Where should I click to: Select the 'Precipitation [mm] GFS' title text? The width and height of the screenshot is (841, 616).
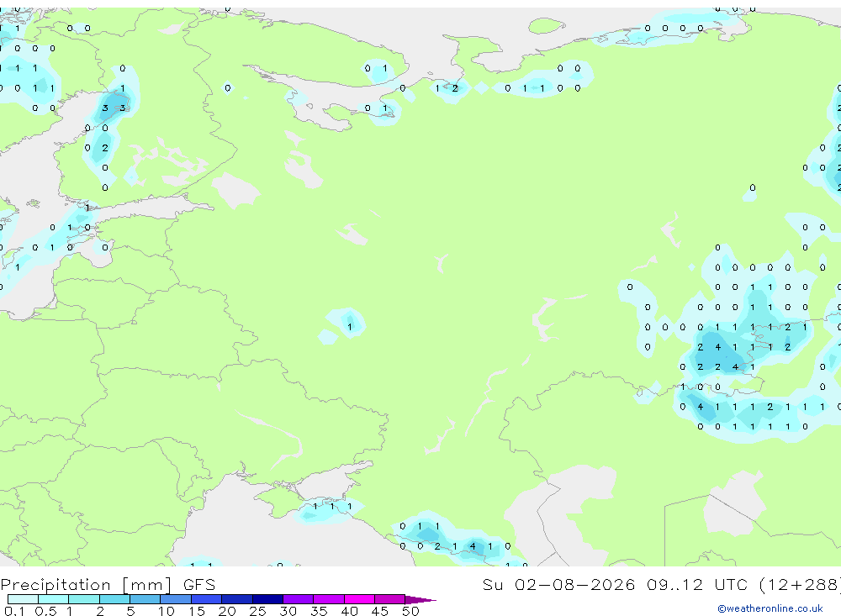click(x=108, y=584)
